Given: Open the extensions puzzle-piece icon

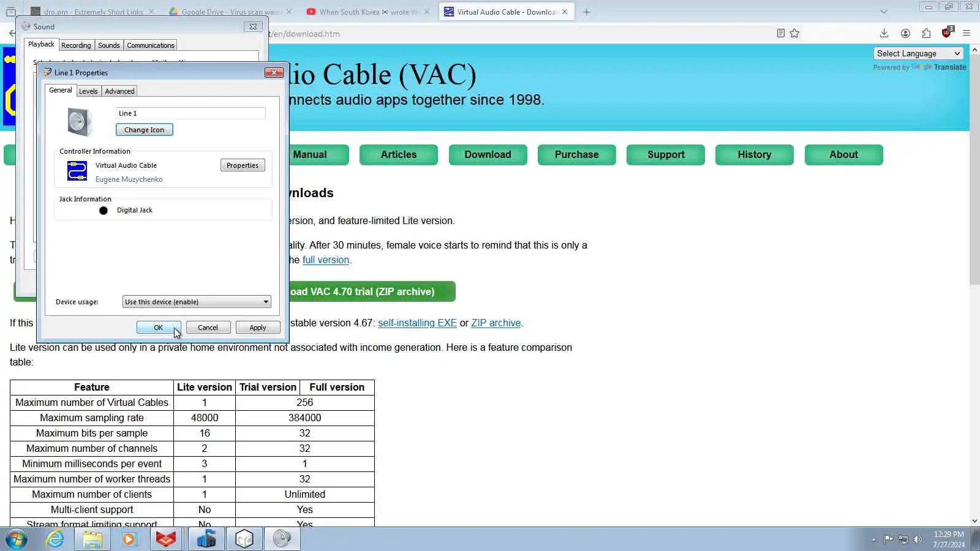Looking at the screenshot, I should (926, 33).
